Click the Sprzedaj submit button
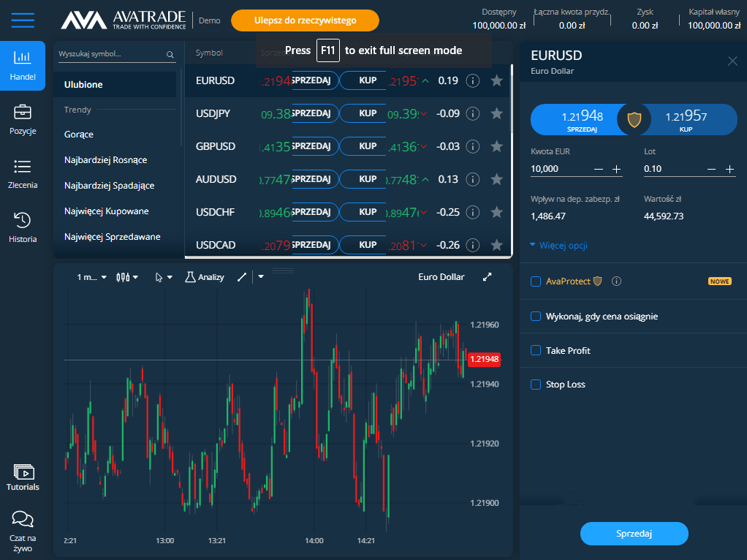The image size is (747, 560). pos(634,533)
